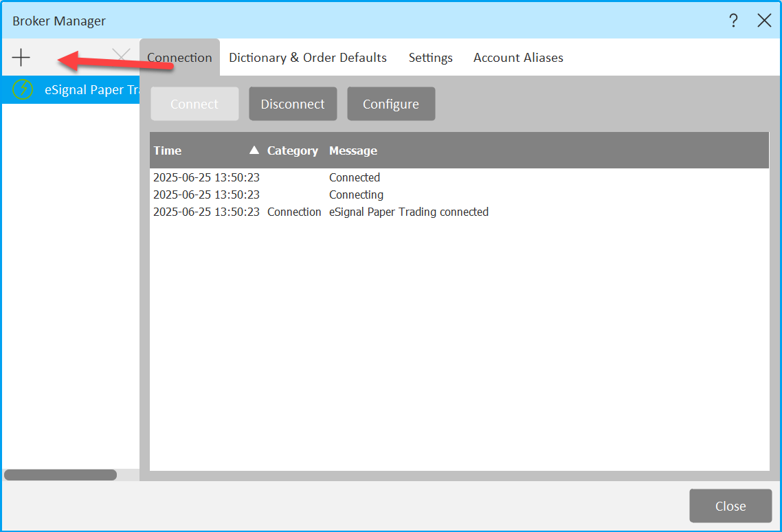
Task: Select the Account Aliases tab
Action: 518,58
